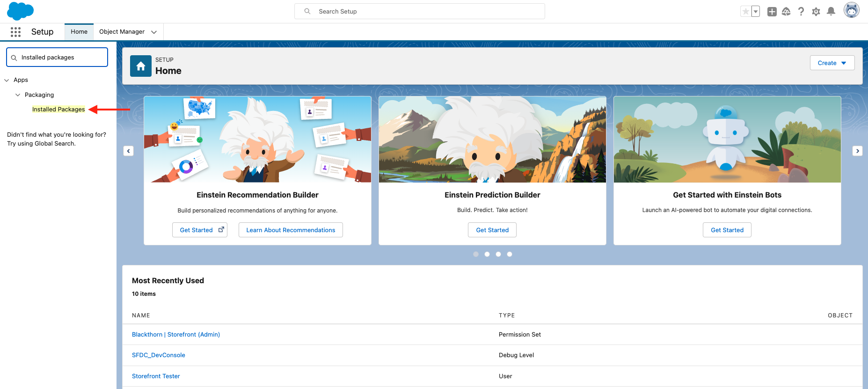Viewport: 868px width, 389px height.
Task: Click the Einstein Bots card image
Action: tap(727, 139)
